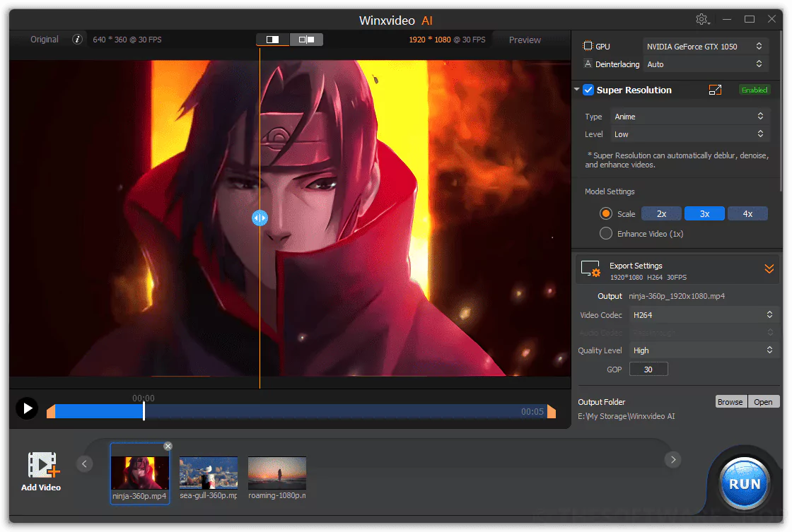Switch to side-by-side comparison view
Viewport: 792px width, 532px height.
(x=307, y=40)
